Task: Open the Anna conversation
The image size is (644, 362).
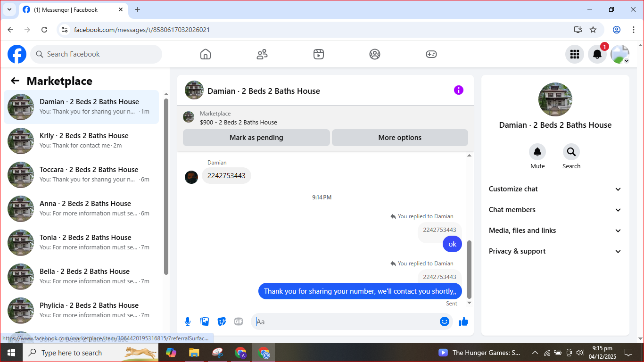Action: [x=82, y=209]
